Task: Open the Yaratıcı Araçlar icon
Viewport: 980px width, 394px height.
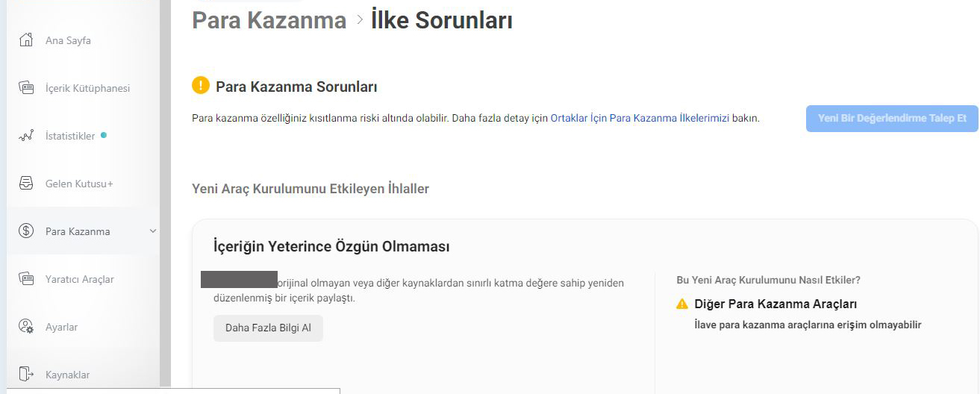Action: coord(26,279)
